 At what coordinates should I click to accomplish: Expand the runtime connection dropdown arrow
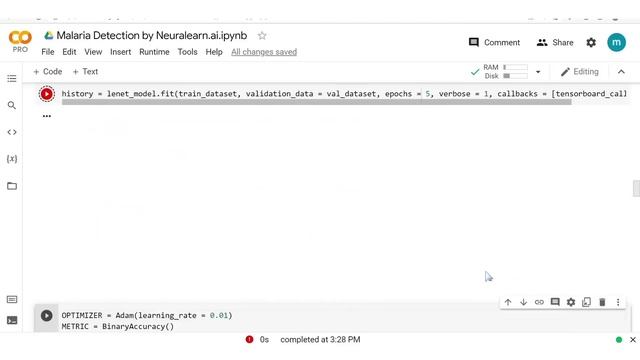(x=538, y=72)
